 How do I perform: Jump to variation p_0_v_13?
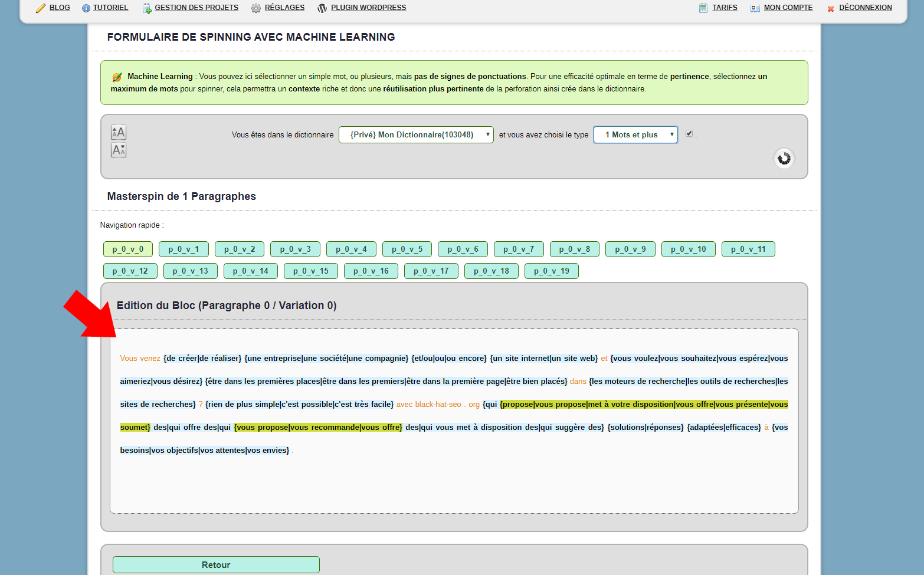pyautogui.click(x=191, y=271)
